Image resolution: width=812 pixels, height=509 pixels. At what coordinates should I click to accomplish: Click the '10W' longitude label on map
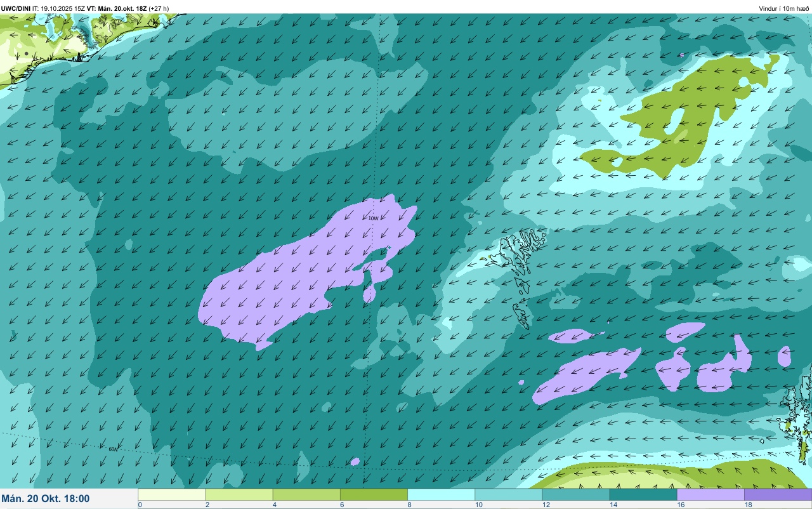coord(373,218)
